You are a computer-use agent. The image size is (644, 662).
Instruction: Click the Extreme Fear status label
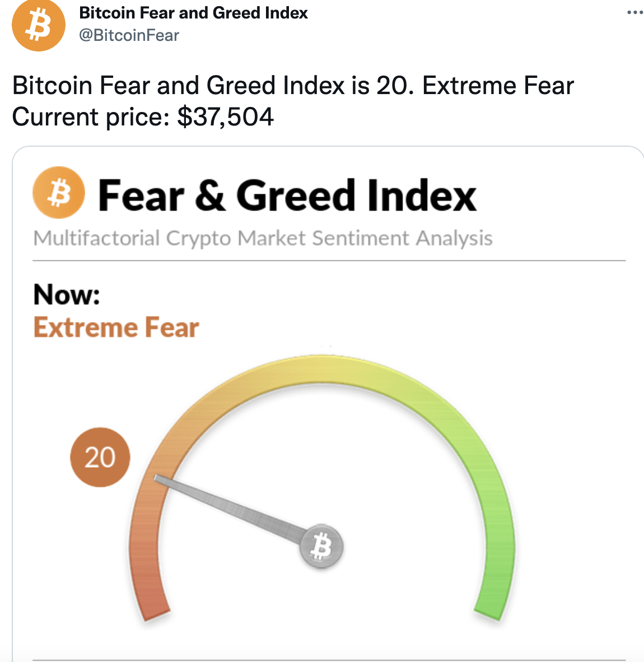[x=116, y=328]
